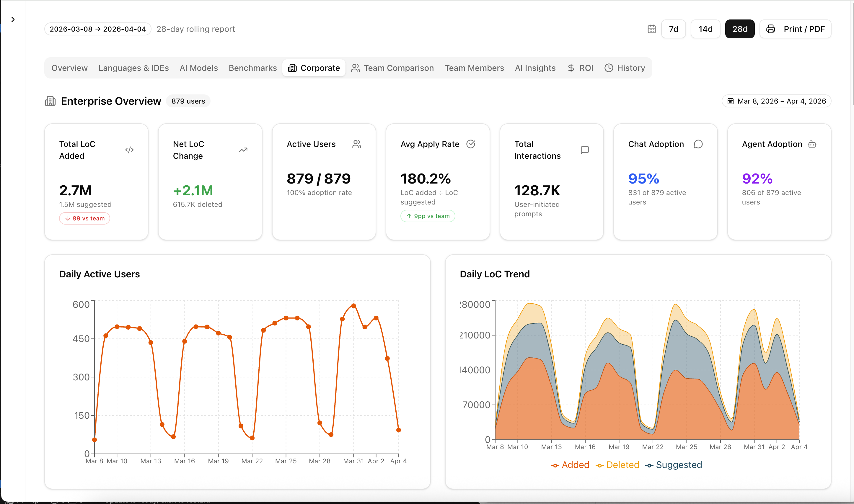The image size is (854, 504).
Task: Click the printer icon next to Print / PDF
Action: click(x=770, y=29)
